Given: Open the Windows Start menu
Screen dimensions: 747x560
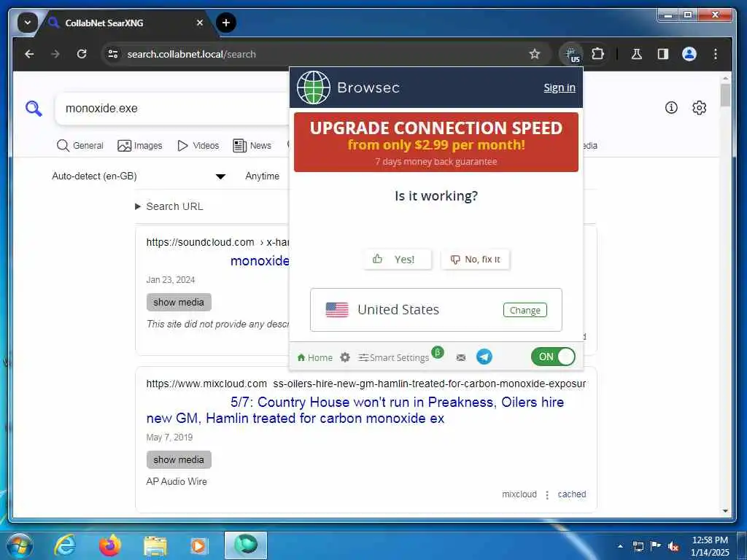Looking at the screenshot, I should tap(19, 545).
